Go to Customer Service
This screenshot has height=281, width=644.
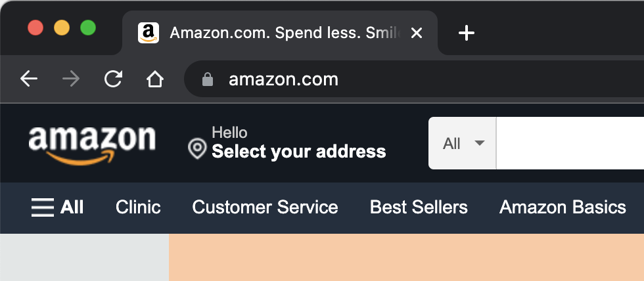pos(265,207)
